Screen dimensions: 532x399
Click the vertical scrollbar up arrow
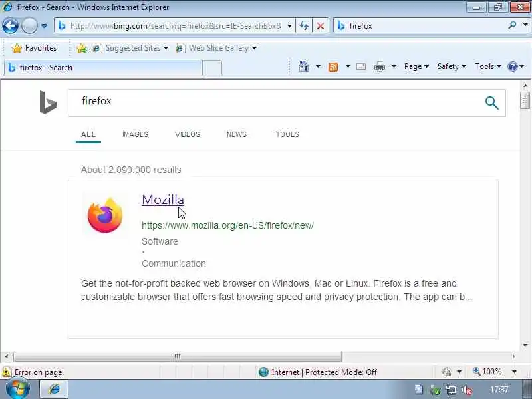(525, 85)
